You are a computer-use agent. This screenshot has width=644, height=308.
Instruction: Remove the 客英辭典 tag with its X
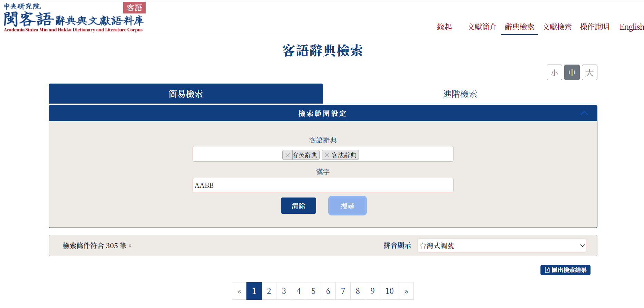point(287,155)
